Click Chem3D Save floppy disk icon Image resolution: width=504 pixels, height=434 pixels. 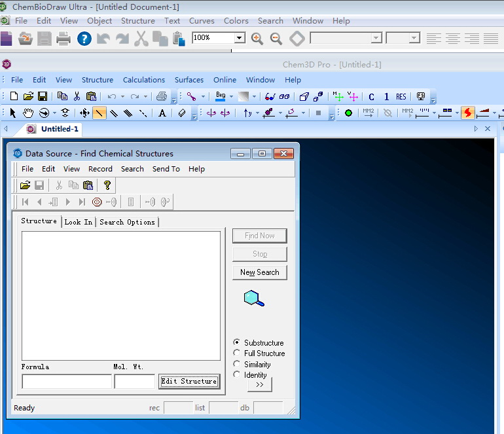43,96
